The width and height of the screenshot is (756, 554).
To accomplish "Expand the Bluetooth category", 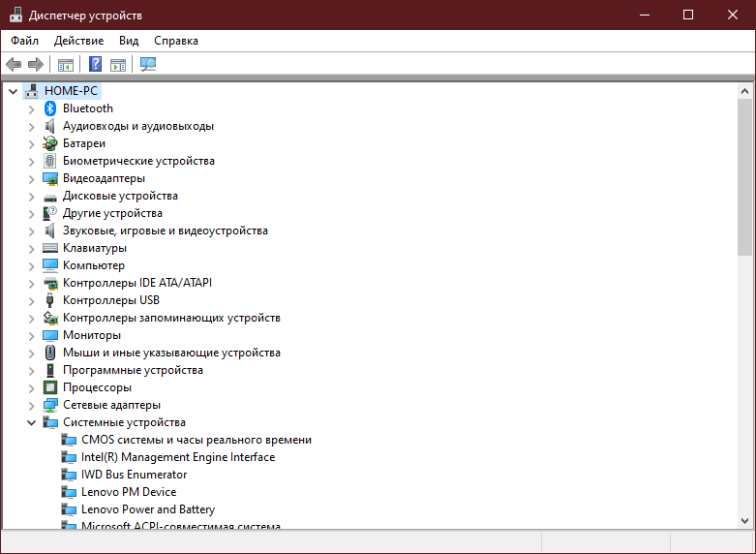I will (x=31, y=109).
